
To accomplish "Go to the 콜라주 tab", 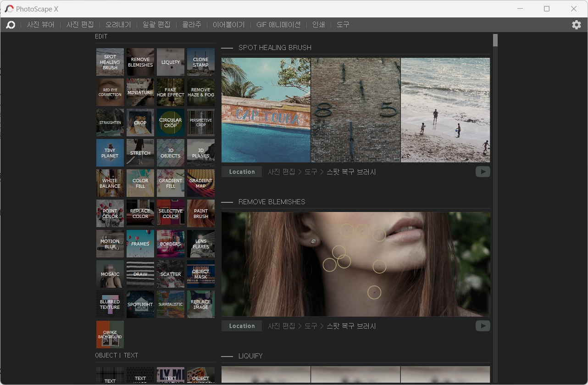I will [191, 25].
